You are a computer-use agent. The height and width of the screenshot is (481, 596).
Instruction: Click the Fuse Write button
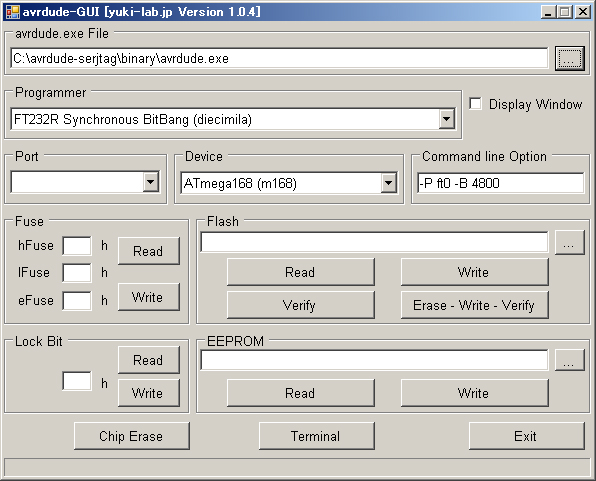[149, 297]
